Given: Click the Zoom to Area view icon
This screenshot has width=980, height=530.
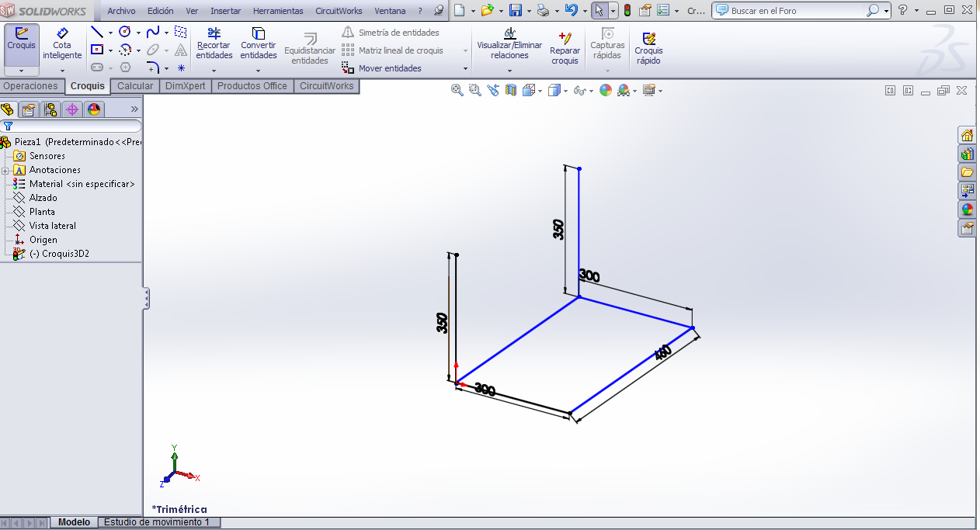Looking at the screenshot, I should (474, 90).
